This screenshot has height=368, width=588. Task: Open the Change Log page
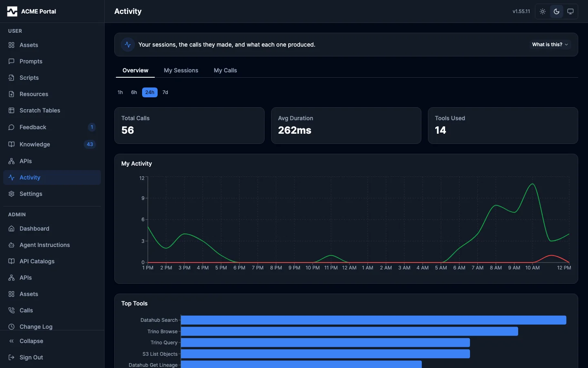52,327
